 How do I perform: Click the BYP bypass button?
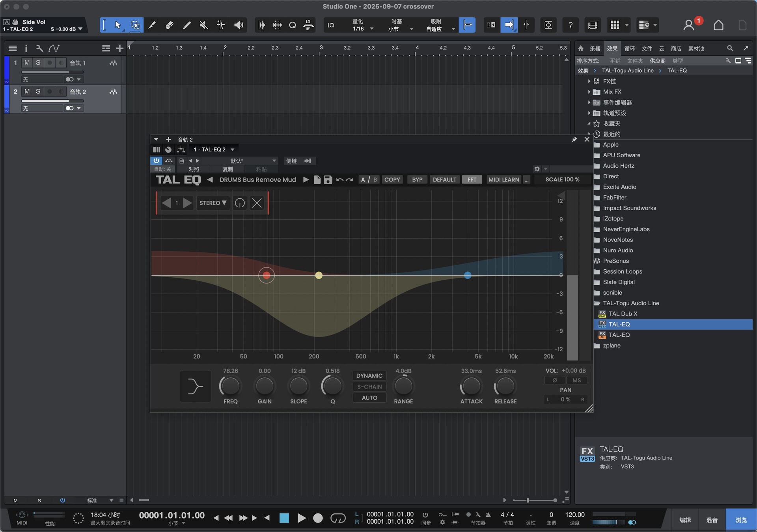click(x=417, y=179)
